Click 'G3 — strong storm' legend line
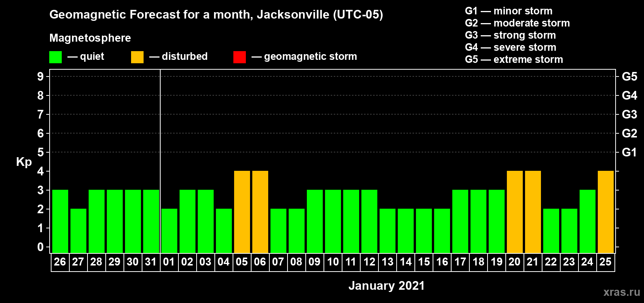This screenshot has height=303, width=644. [x=511, y=35]
